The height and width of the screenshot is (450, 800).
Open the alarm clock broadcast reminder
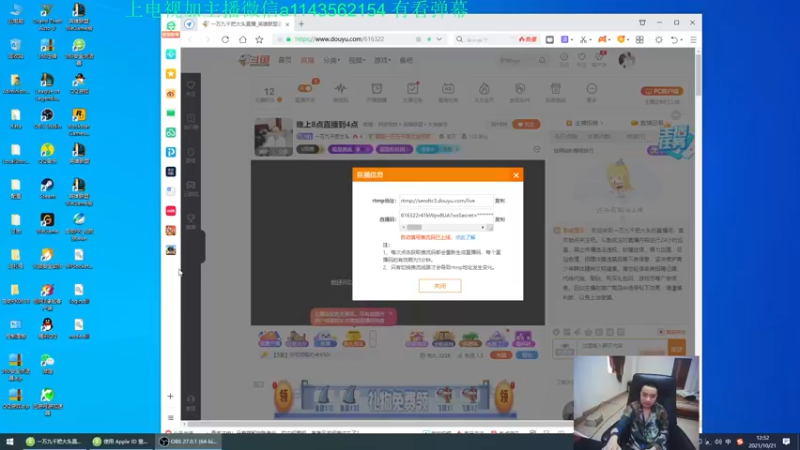(x=377, y=91)
